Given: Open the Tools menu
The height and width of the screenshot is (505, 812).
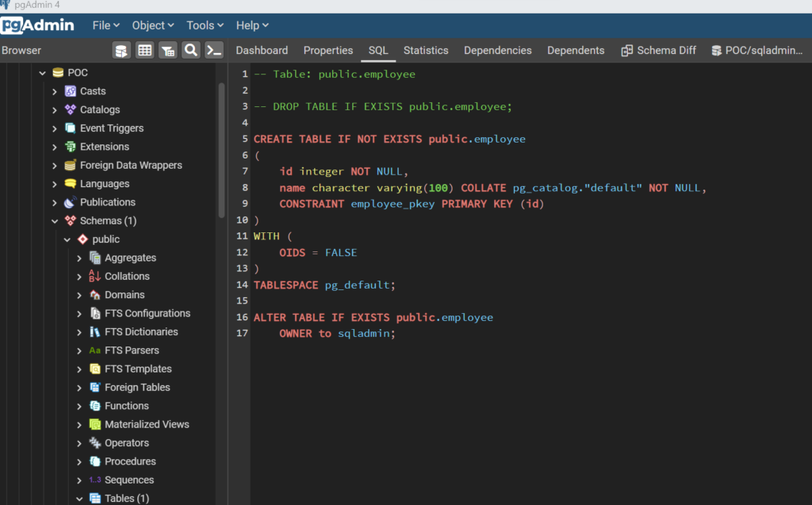Looking at the screenshot, I should coord(204,25).
